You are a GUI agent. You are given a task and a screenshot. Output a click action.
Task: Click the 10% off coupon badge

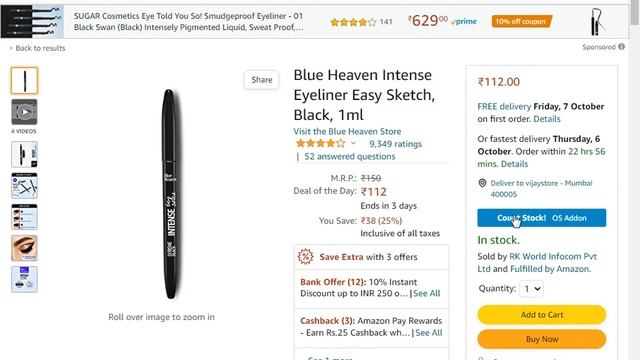[x=522, y=21]
